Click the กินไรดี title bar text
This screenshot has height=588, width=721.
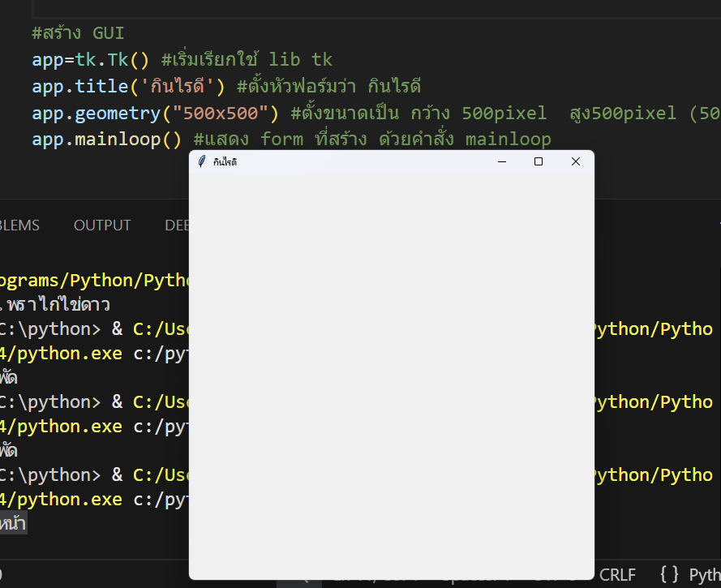[x=225, y=162]
